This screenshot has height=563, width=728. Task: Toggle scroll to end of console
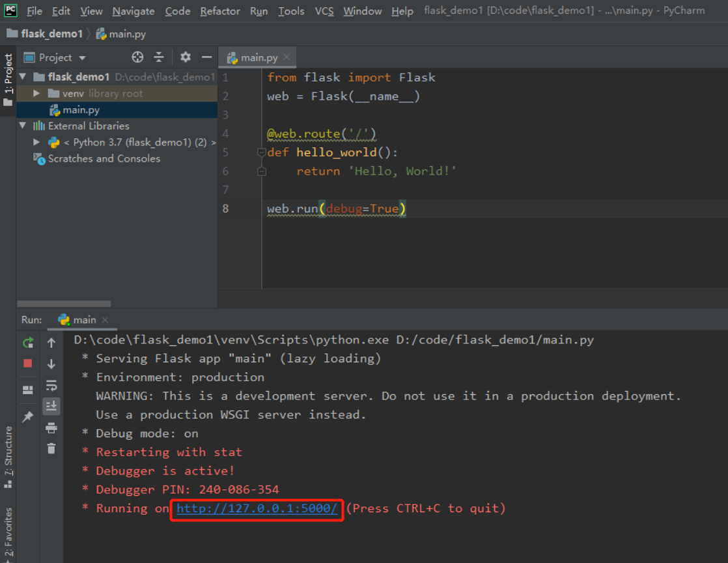point(51,406)
